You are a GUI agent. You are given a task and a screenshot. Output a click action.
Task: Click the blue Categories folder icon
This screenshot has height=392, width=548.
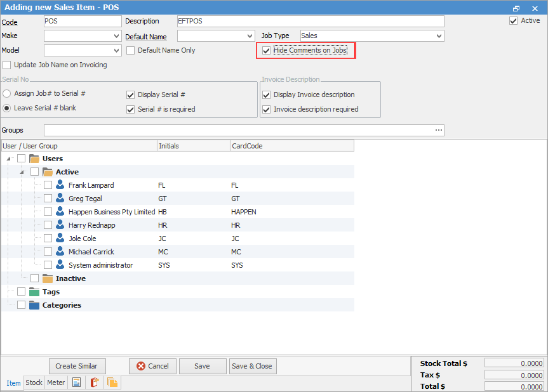[34, 305]
